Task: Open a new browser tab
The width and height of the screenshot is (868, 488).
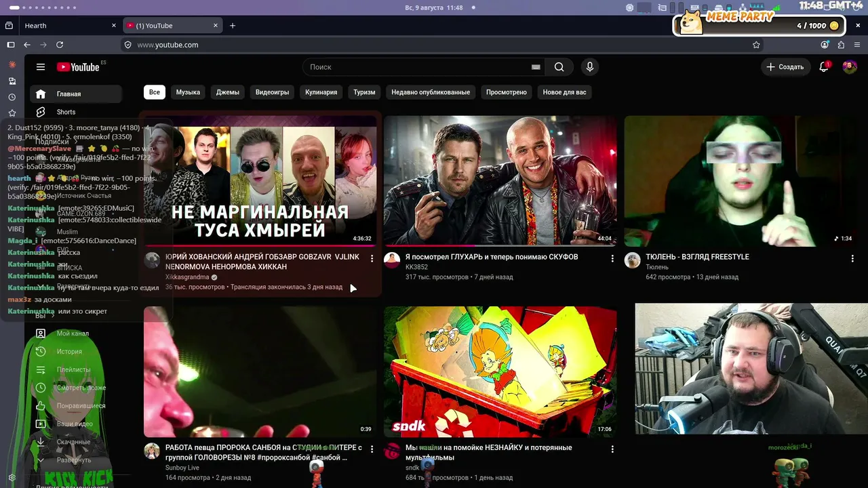Action: [233, 26]
